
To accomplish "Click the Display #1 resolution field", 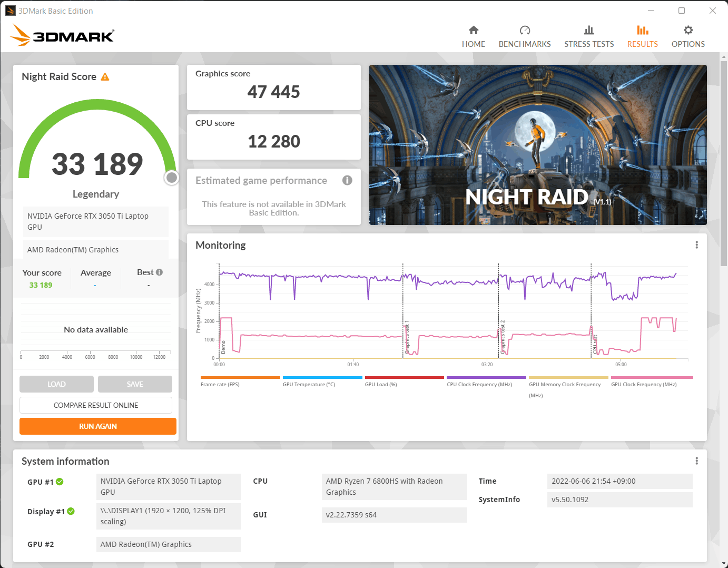I will pyautogui.click(x=169, y=516).
